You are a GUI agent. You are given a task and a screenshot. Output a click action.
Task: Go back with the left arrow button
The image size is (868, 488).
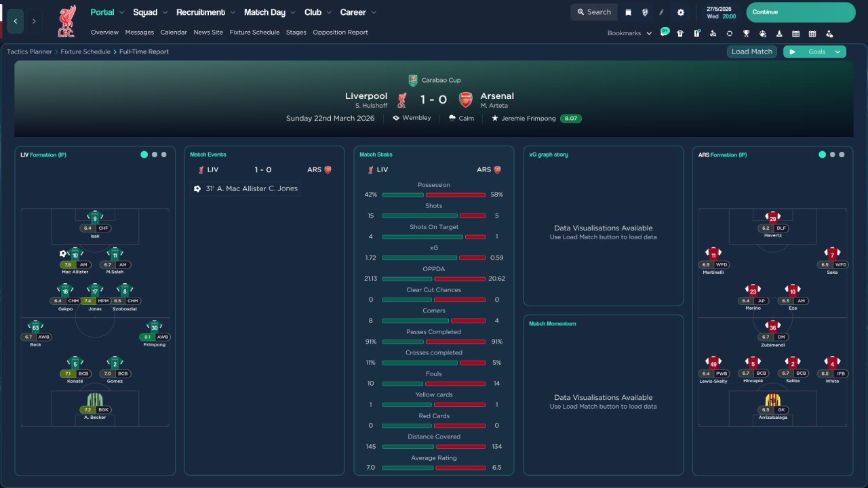click(x=15, y=21)
